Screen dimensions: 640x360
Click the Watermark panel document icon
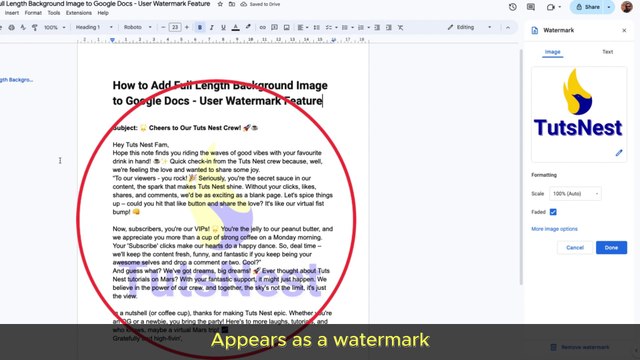[x=535, y=30]
